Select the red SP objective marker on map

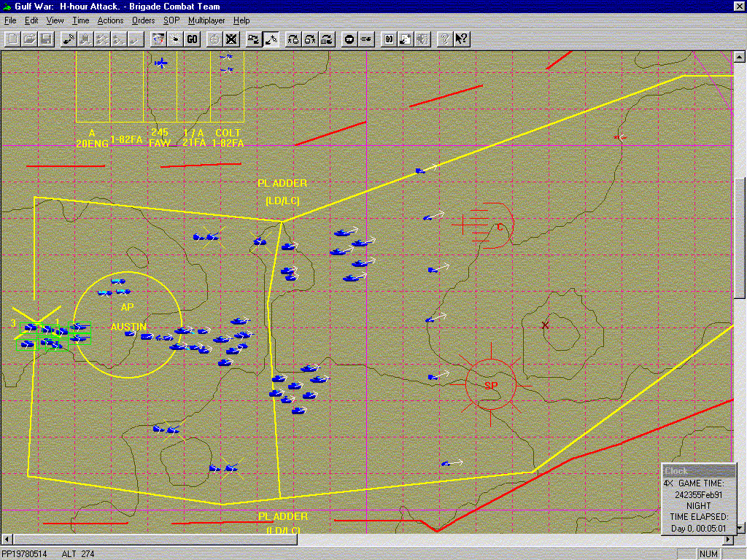click(490, 384)
